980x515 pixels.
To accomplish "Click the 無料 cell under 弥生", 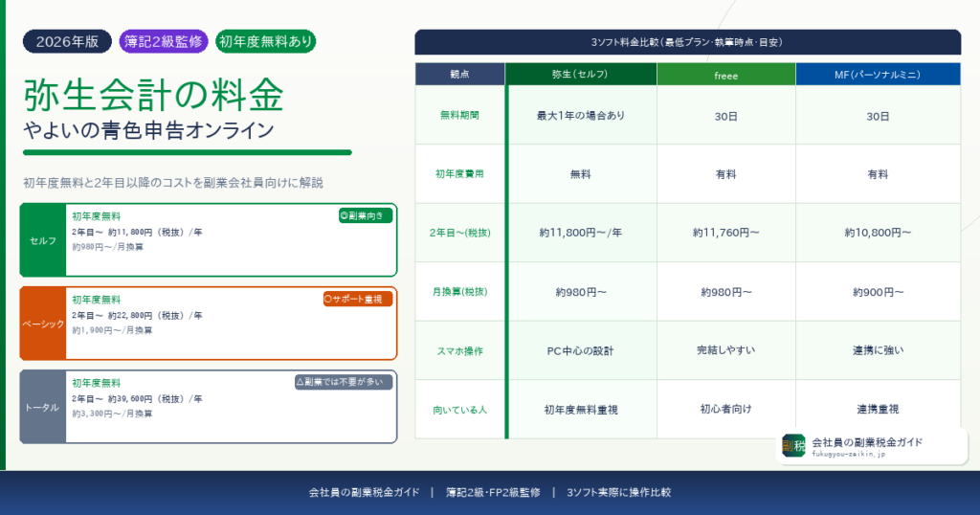I will [x=581, y=174].
